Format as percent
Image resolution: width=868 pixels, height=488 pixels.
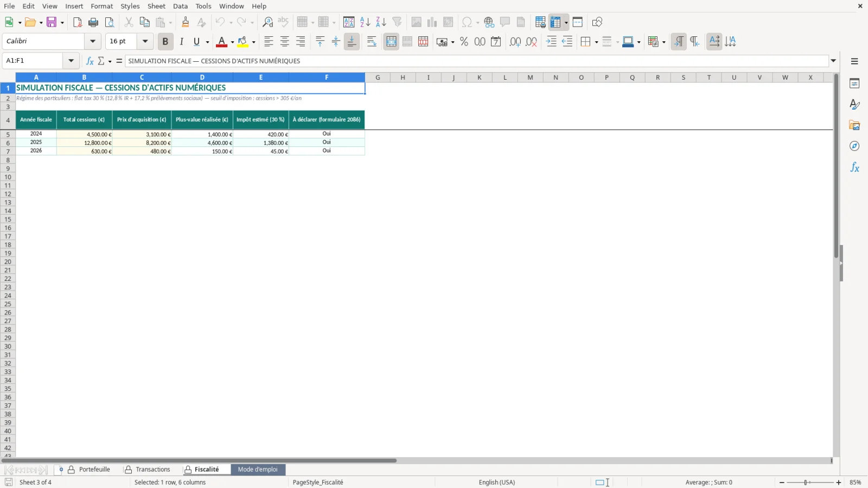tap(464, 42)
